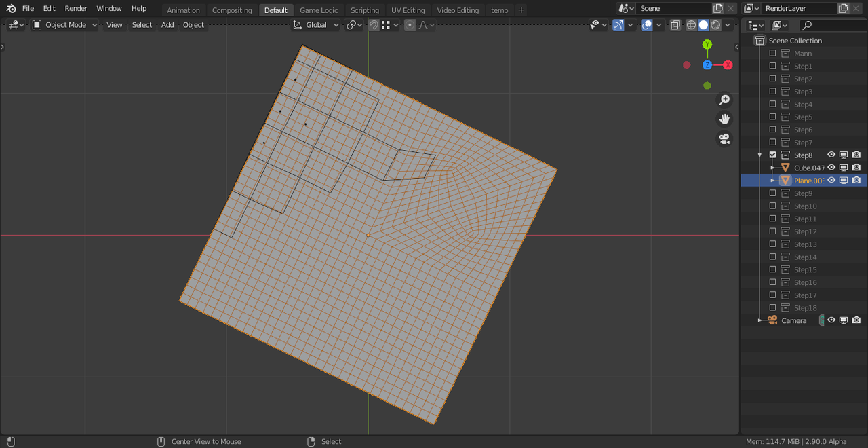
Task: Click the Blender logo menu icon
Action: tap(11, 8)
